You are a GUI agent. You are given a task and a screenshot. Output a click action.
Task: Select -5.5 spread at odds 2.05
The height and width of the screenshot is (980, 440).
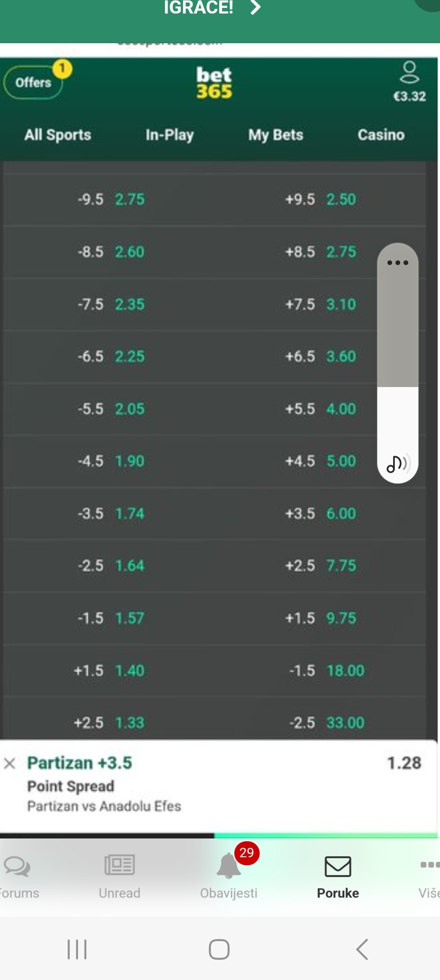[x=111, y=409]
